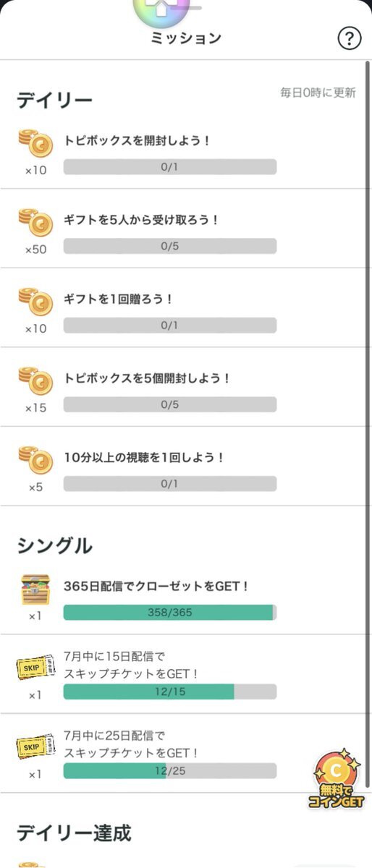Tap skip ticket icon for 15日配信 mission

tap(35, 669)
